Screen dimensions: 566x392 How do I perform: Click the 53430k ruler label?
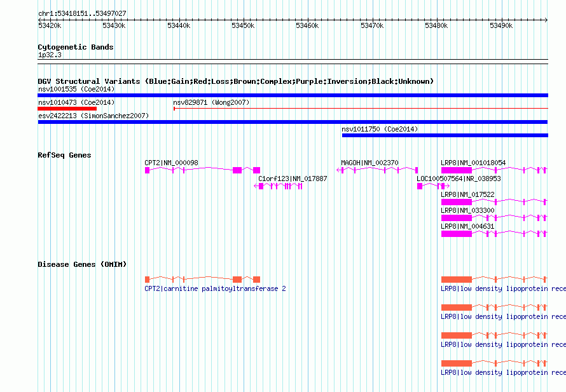[x=114, y=25]
